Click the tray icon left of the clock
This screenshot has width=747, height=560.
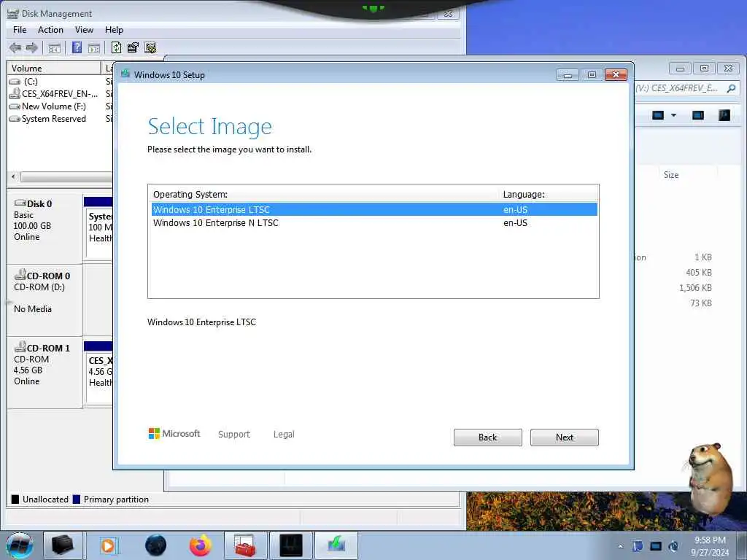click(x=673, y=546)
